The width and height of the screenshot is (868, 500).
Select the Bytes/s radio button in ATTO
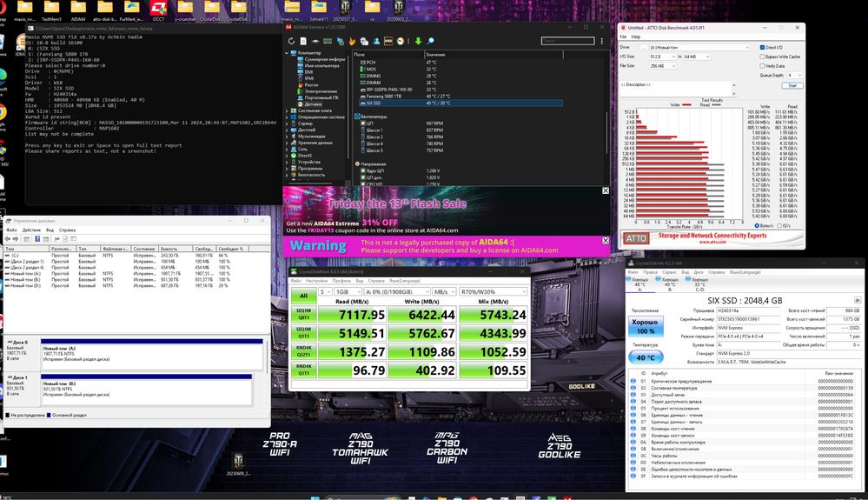pyautogui.click(x=757, y=225)
